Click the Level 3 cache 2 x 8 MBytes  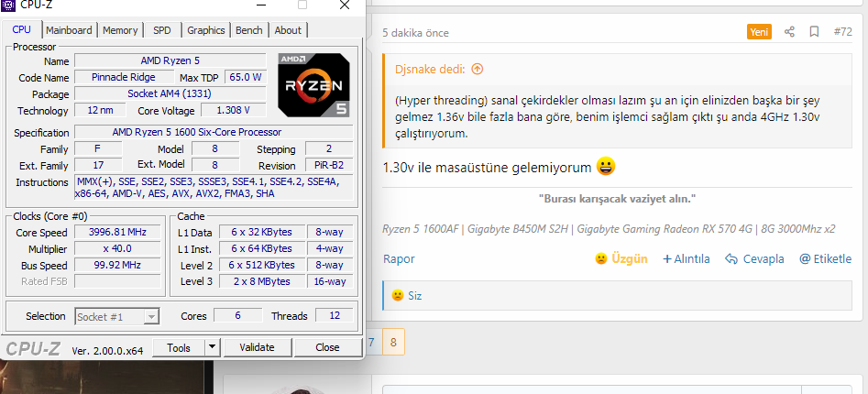click(x=262, y=281)
